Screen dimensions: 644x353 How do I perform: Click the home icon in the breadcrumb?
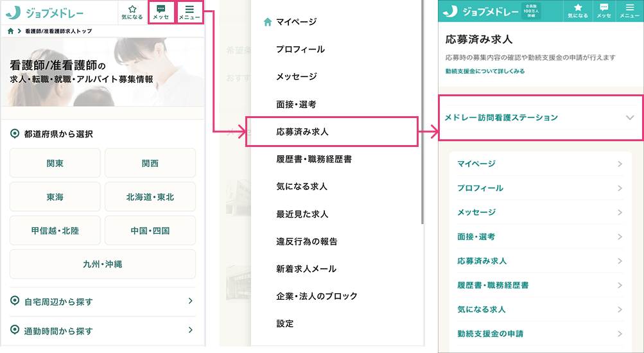[11, 31]
